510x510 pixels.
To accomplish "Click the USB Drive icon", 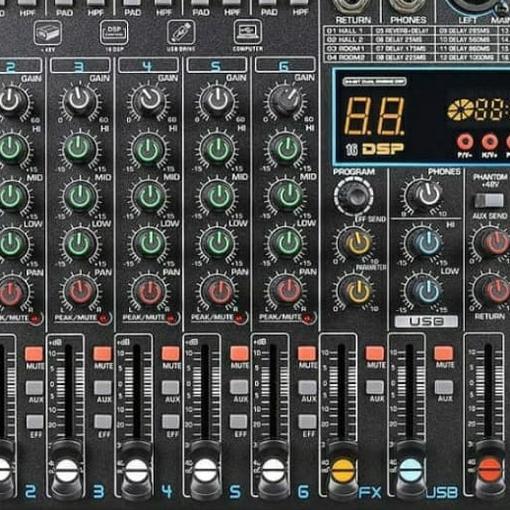I will click(x=181, y=32).
